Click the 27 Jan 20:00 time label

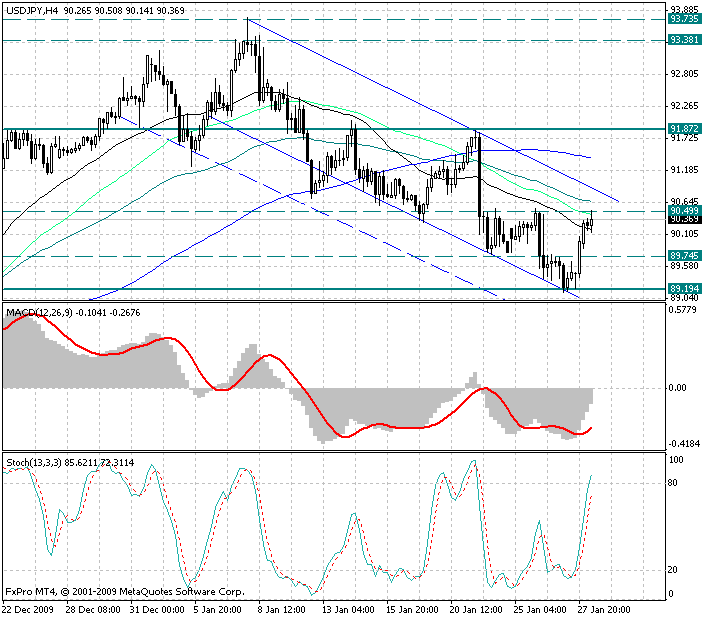[x=605, y=610]
